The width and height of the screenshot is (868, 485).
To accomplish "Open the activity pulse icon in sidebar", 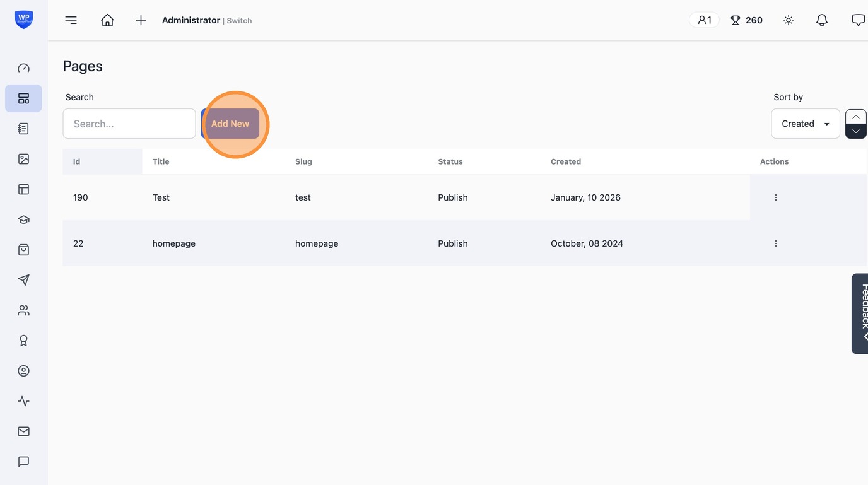I will pos(23,401).
